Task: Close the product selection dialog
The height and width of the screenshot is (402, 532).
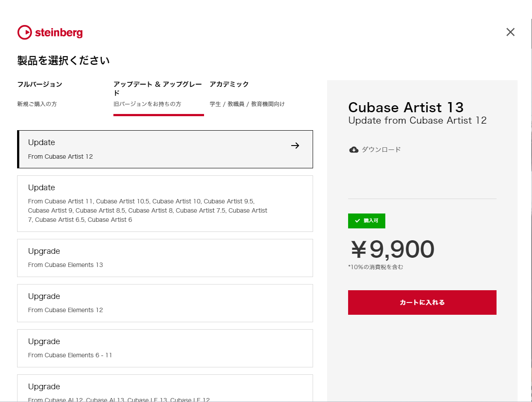Action: [x=511, y=32]
